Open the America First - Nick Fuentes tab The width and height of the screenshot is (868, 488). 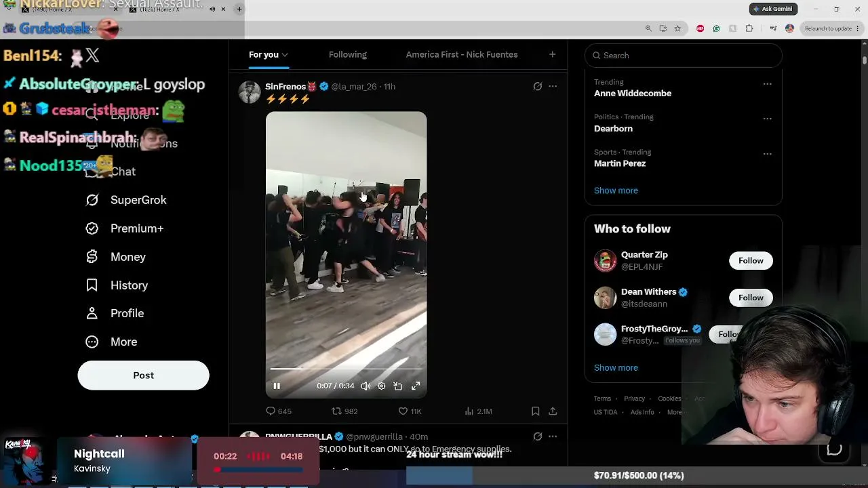(x=462, y=54)
